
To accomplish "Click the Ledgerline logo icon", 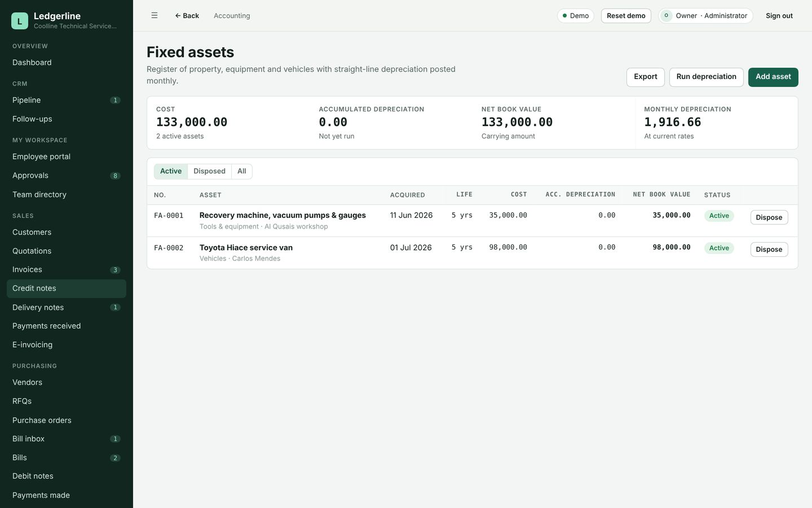I will pyautogui.click(x=19, y=21).
